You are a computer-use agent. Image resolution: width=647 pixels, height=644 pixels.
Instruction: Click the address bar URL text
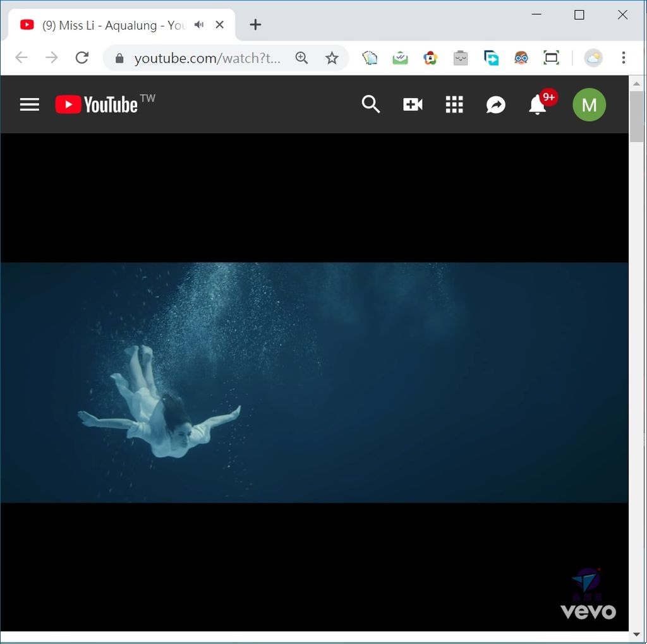(x=207, y=58)
